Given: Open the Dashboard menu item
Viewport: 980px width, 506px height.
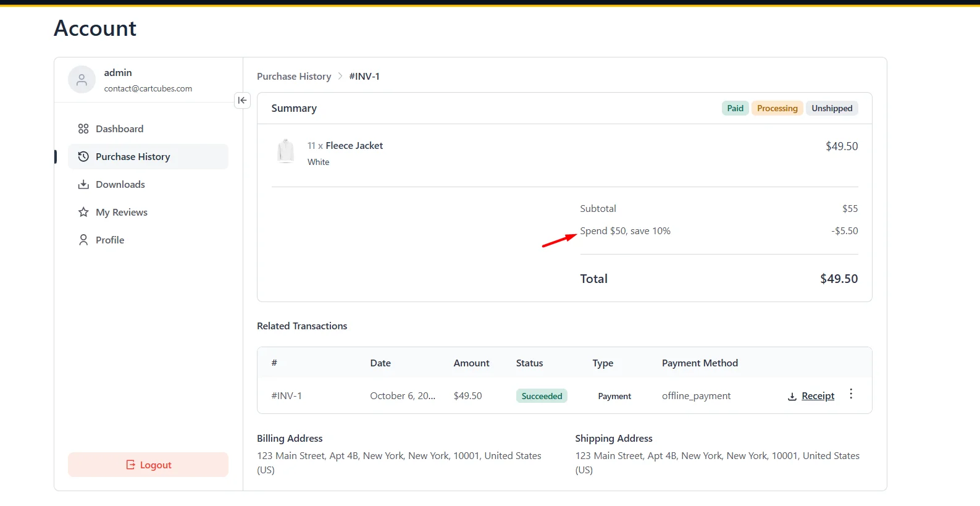Looking at the screenshot, I should (x=148, y=129).
